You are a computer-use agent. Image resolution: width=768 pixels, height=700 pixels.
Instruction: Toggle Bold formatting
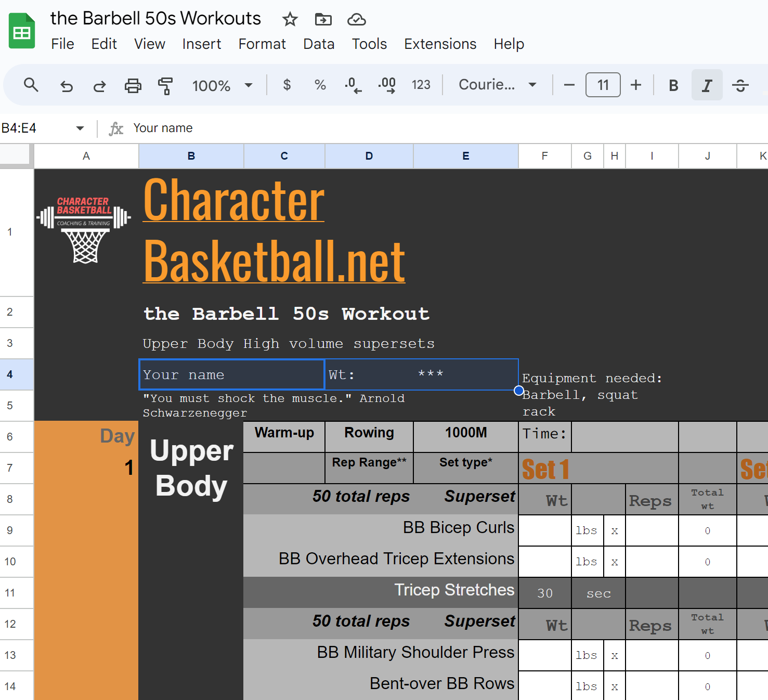pyautogui.click(x=673, y=85)
